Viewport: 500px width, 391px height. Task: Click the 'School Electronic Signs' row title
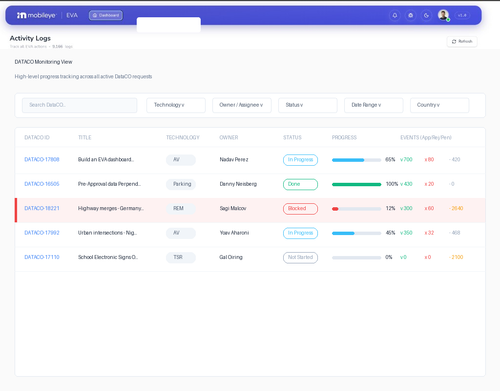(108, 257)
